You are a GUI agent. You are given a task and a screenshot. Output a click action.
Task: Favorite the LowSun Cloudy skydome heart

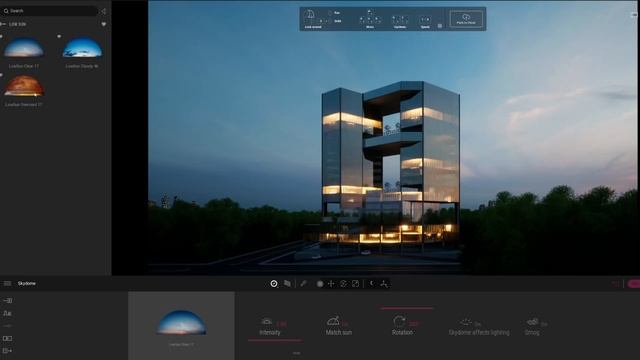(59, 36)
